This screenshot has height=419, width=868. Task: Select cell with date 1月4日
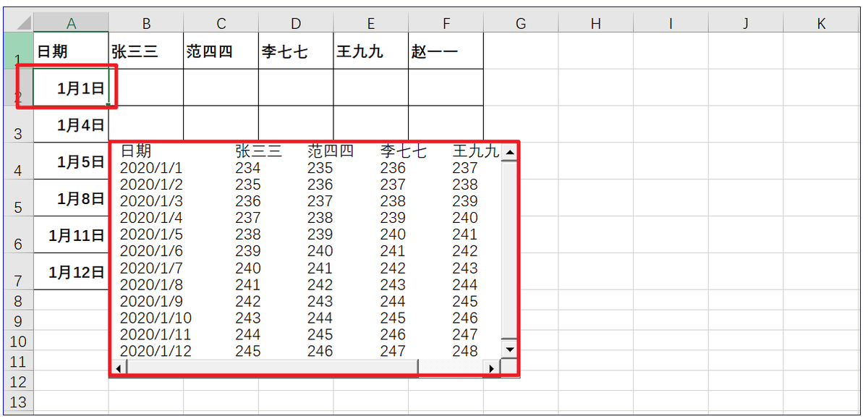71,124
